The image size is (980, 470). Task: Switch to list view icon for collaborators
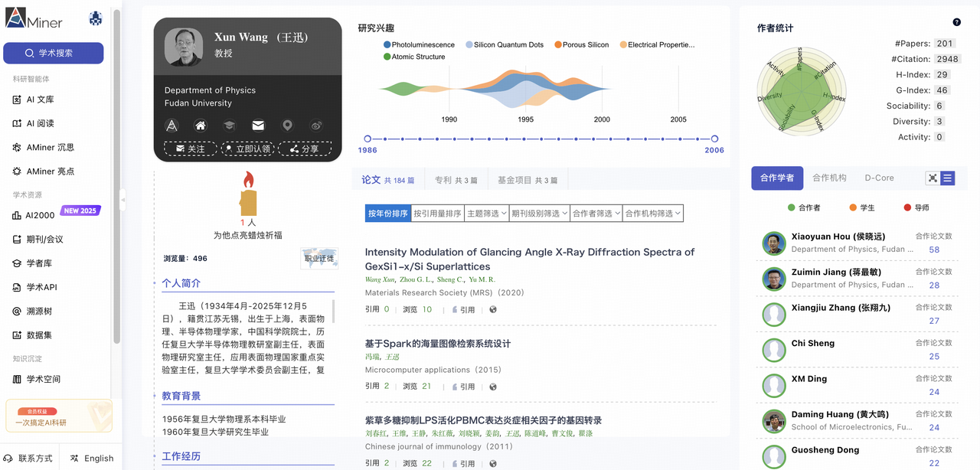click(x=948, y=178)
